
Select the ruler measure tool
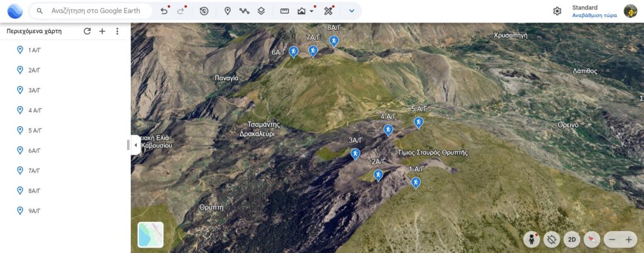(285, 11)
